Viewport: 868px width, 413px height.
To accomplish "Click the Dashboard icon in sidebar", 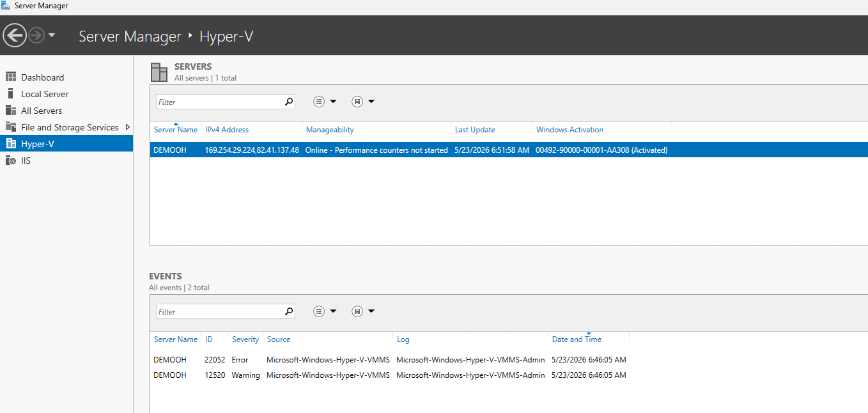I will (x=11, y=77).
